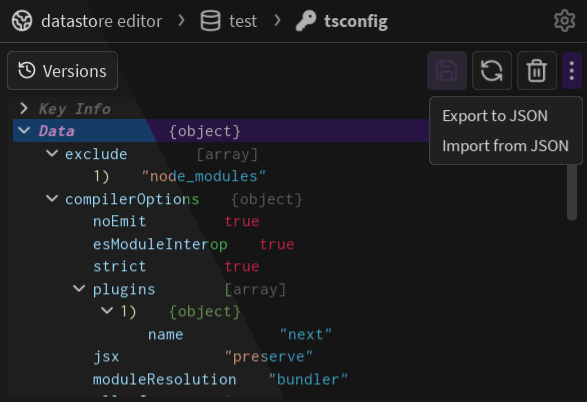Image resolution: width=587 pixels, height=402 pixels.
Task: Toggle the three-dot more options menu
Action: click(572, 71)
